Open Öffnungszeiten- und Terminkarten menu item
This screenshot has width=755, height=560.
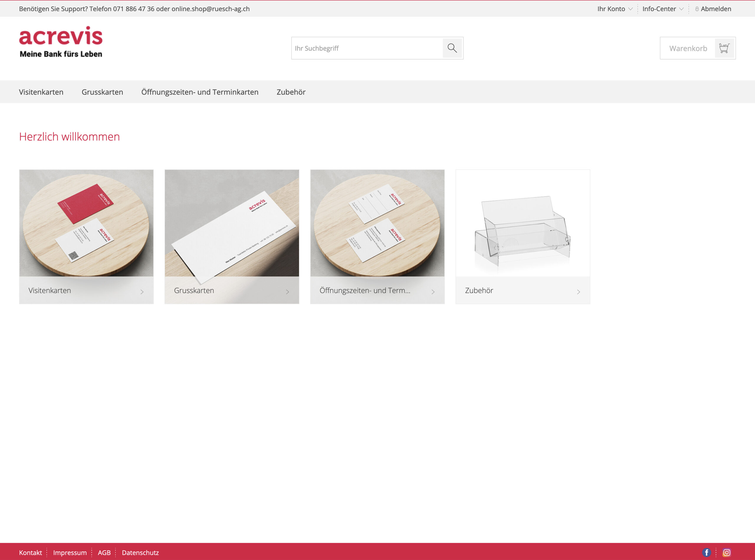200,92
